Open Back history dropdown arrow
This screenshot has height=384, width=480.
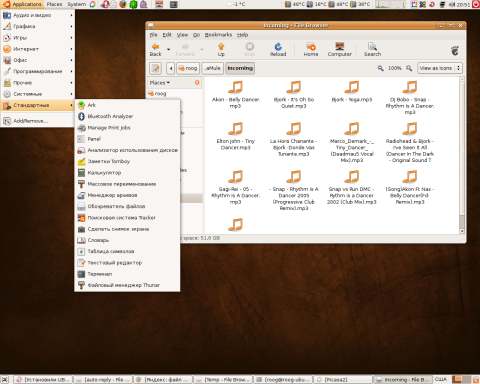168,50
